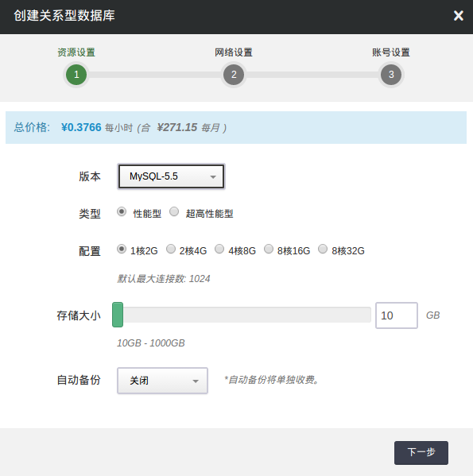The width and height of the screenshot is (473, 476).
Task: Open the 自动备份 dropdown set to 关闭
Action: point(162,381)
